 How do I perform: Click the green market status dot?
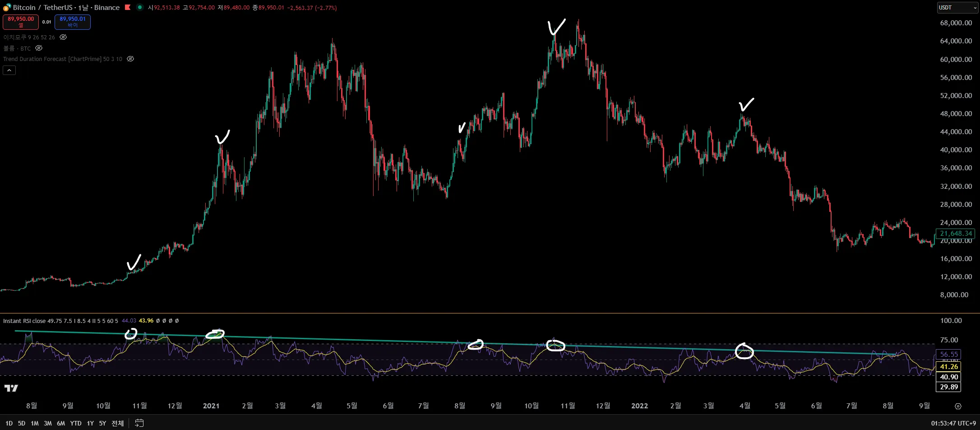pos(140,7)
